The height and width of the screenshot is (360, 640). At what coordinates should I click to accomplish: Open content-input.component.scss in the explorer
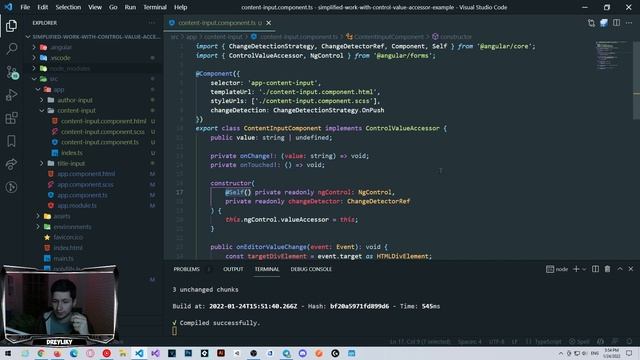pyautogui.click(x=103, y=132)
